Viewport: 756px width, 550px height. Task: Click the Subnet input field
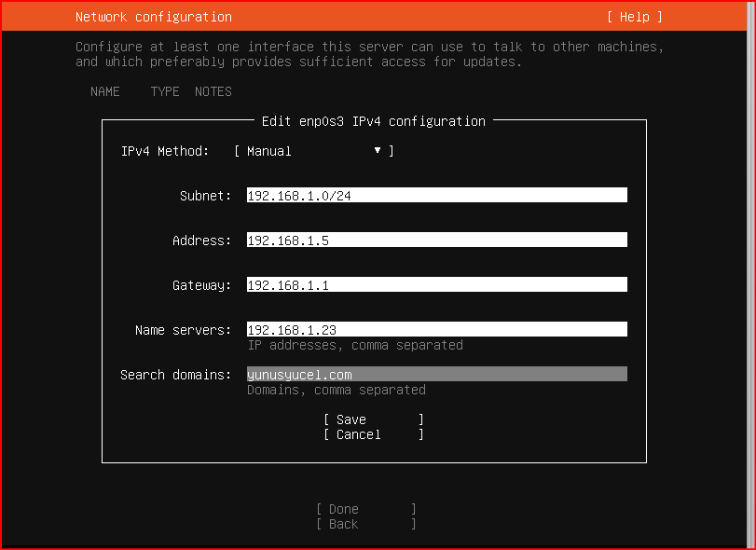(x=437, y=195)
